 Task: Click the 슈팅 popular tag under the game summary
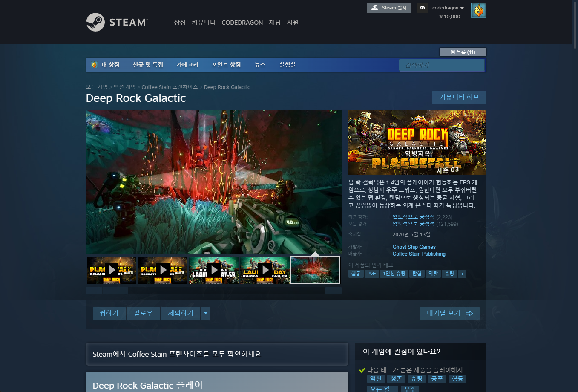tap(449, 274)
